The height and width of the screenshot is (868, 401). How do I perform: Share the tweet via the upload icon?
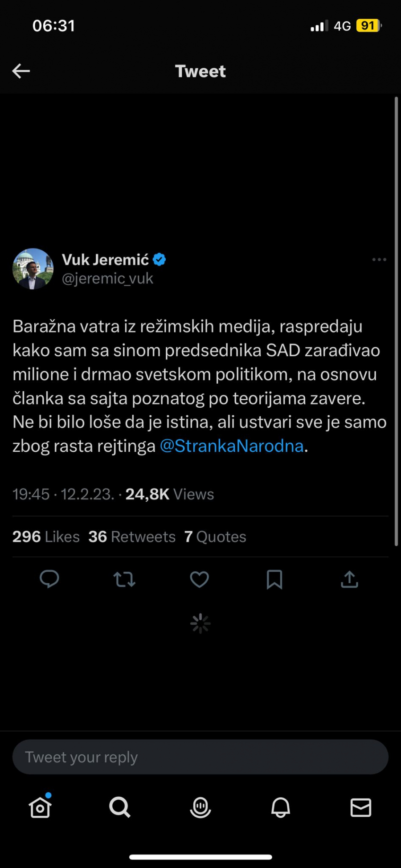[x=349, y=579]
